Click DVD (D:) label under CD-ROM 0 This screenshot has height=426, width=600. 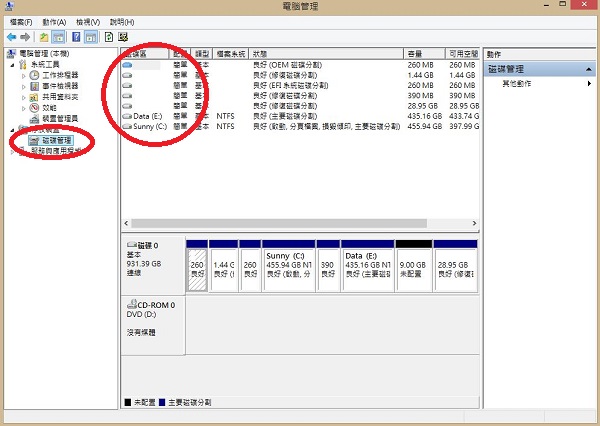(x=141, y=314)
